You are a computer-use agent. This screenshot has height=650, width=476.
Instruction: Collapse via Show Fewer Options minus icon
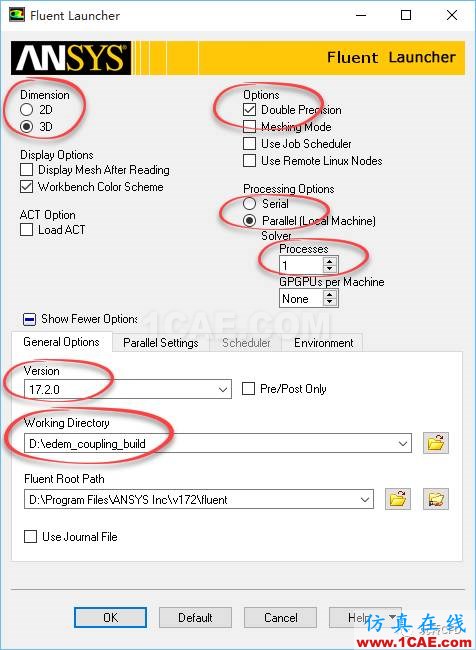(x=29, y=320)
